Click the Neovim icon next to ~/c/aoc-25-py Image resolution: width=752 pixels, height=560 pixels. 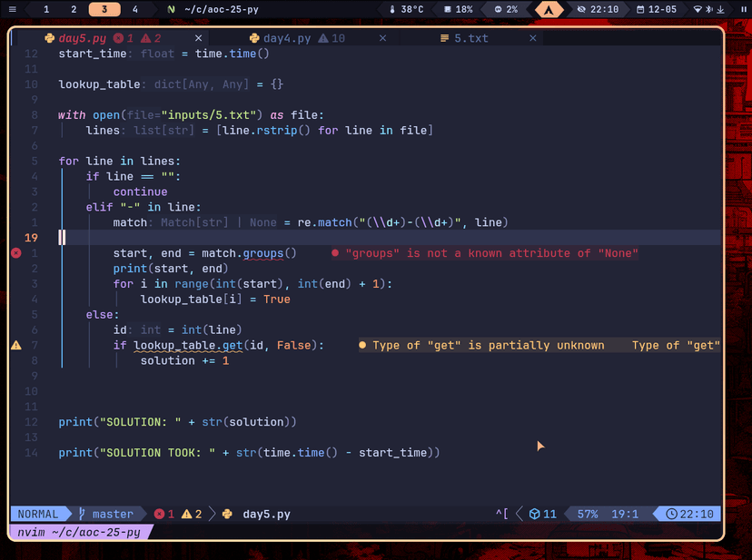point(171,9)
